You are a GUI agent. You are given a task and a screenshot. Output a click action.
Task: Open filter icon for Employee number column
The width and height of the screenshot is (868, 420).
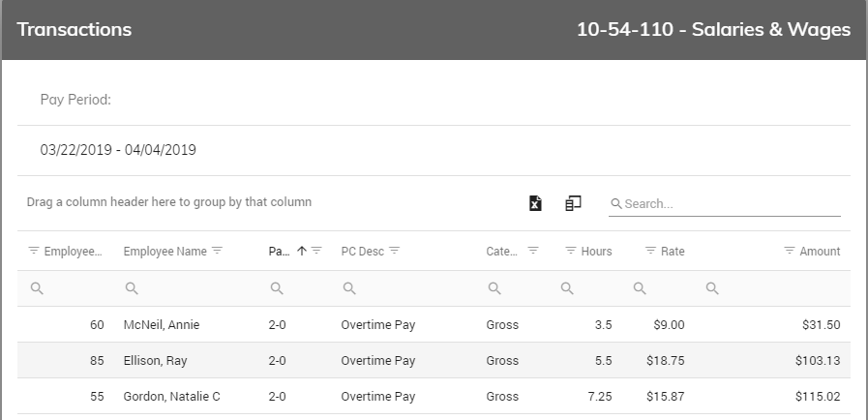[34, 251]
